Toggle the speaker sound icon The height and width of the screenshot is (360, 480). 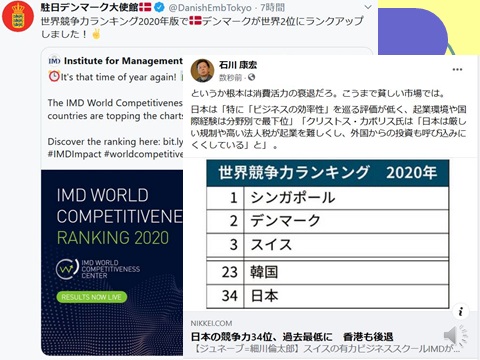[x=455, y=336]
